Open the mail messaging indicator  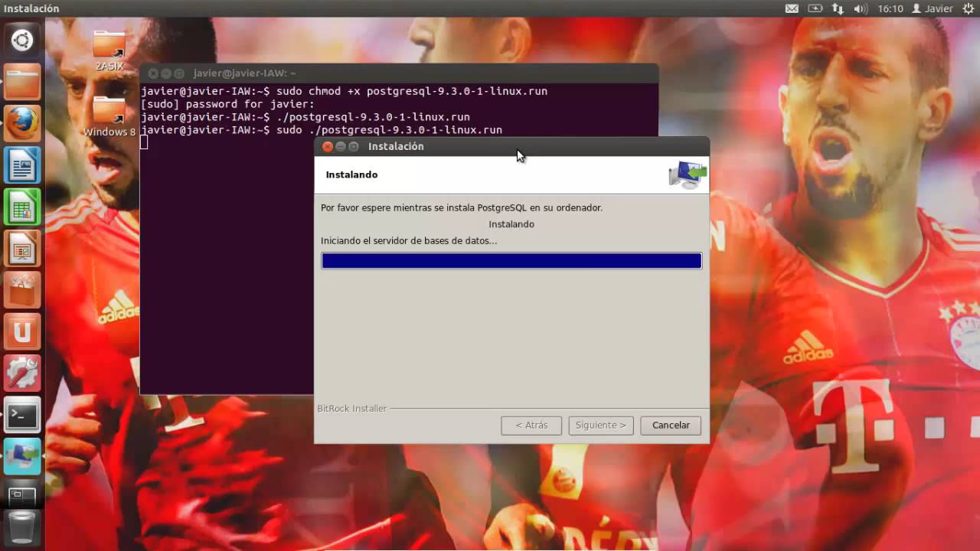(x=792, y=8)
